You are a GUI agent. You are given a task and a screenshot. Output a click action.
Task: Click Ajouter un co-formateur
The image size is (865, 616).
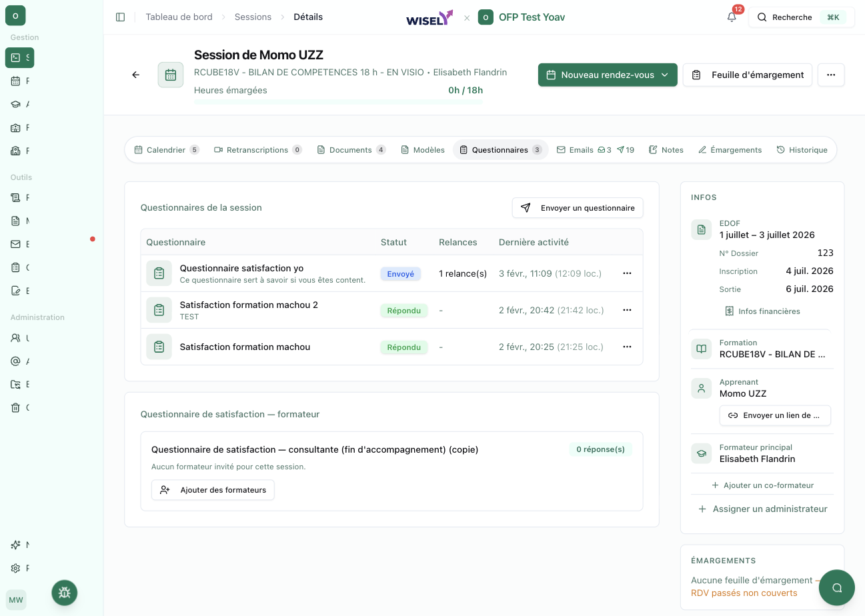click(x=762, y=485)
